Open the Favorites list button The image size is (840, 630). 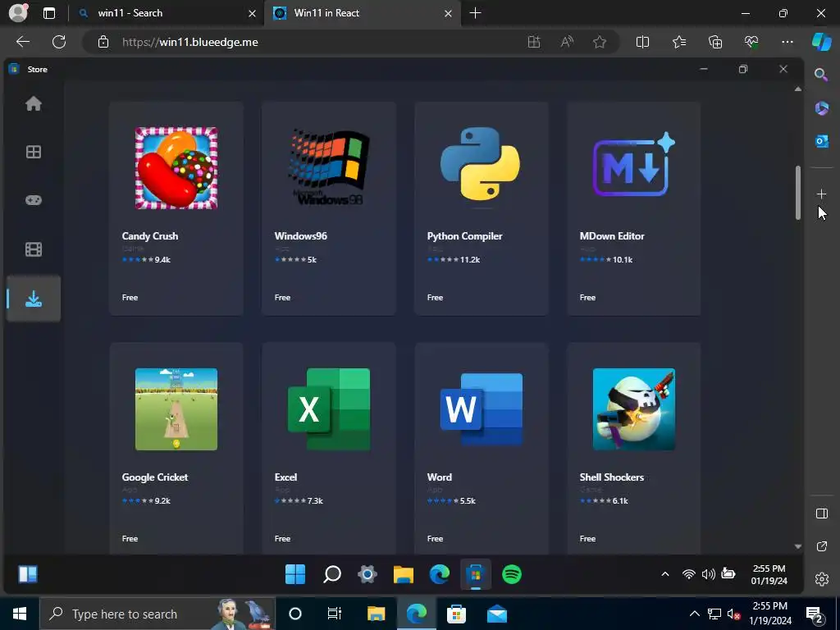pyautogui.click(x=678, y=42)
